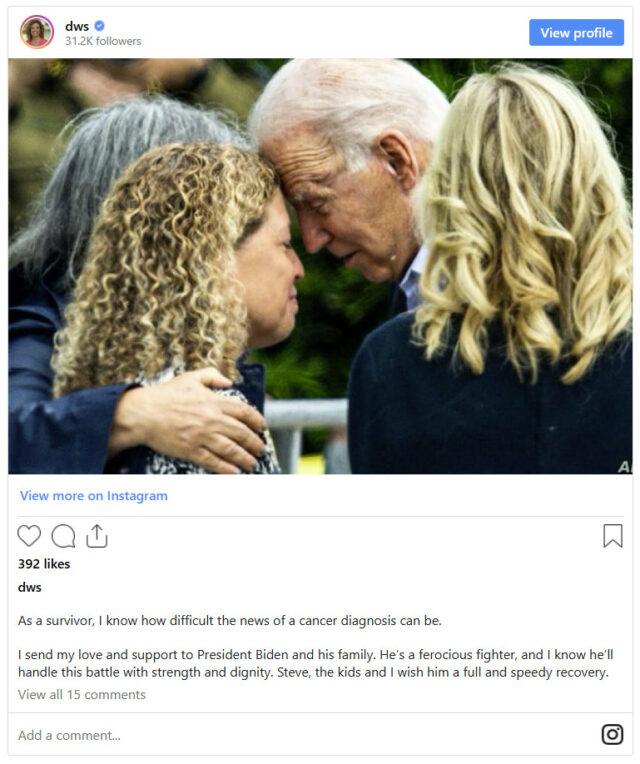The height and width of the screenshot is (764, 640).
Task: Click the caption paragraph mentioning President Biden
Action: tap(316, 663)
